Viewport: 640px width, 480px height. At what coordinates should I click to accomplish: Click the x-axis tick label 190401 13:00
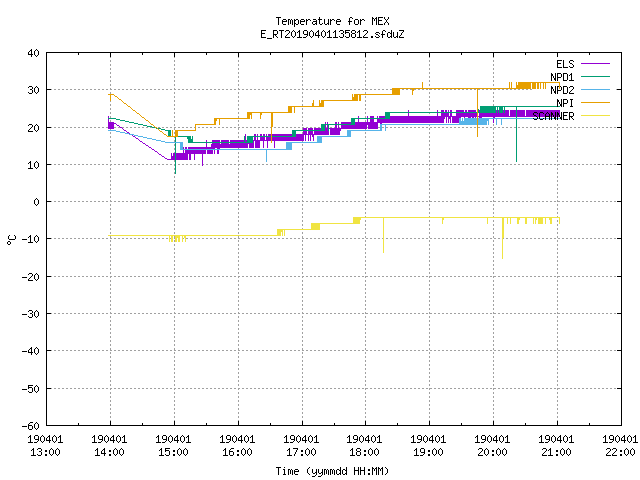coord(45,445)
